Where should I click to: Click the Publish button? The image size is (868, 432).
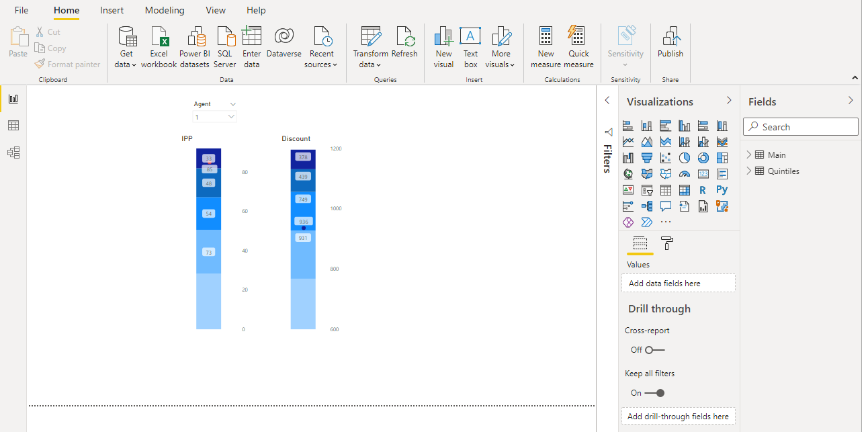click(x=670, y=42)
